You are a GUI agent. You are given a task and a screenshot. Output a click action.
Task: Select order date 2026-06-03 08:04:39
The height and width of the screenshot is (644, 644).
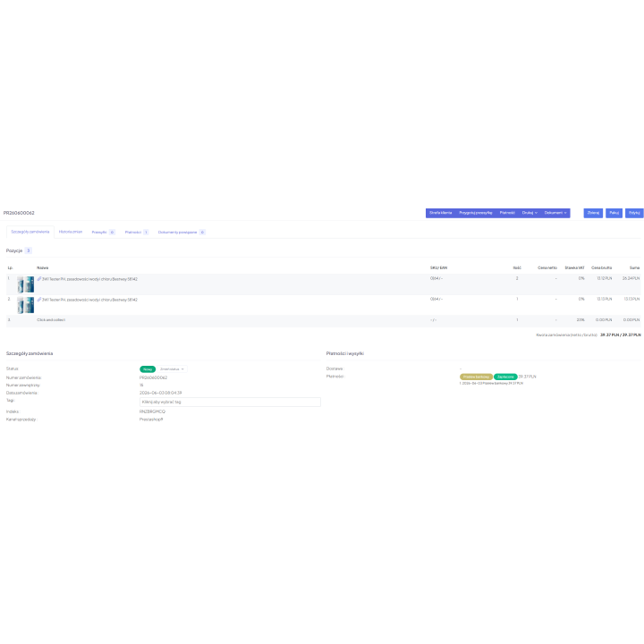[x=161, y=393]
